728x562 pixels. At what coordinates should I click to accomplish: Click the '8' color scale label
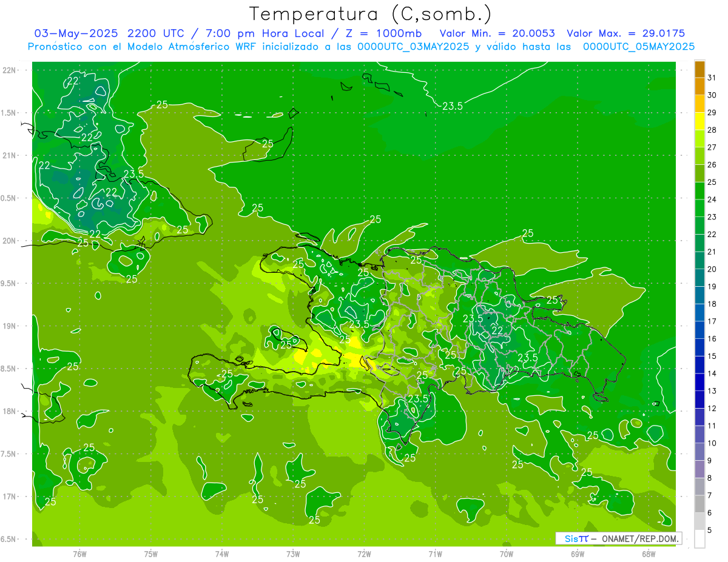coord(709,478)
